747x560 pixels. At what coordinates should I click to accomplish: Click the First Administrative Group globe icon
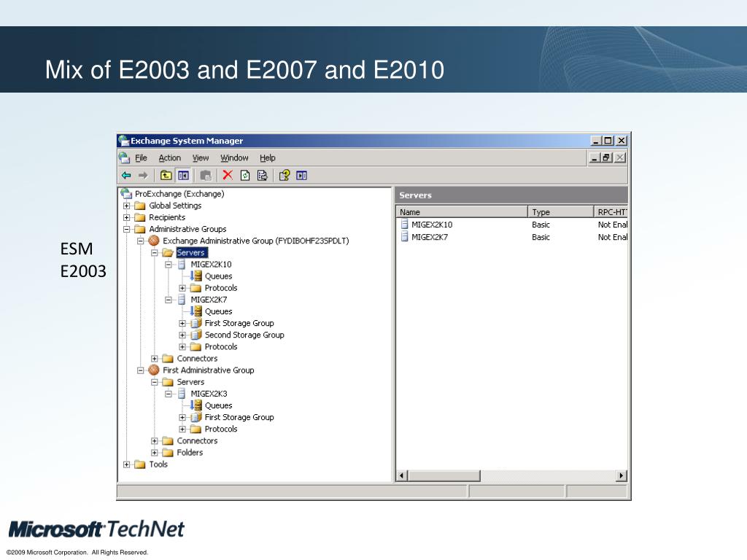click(x=153, y=370)
